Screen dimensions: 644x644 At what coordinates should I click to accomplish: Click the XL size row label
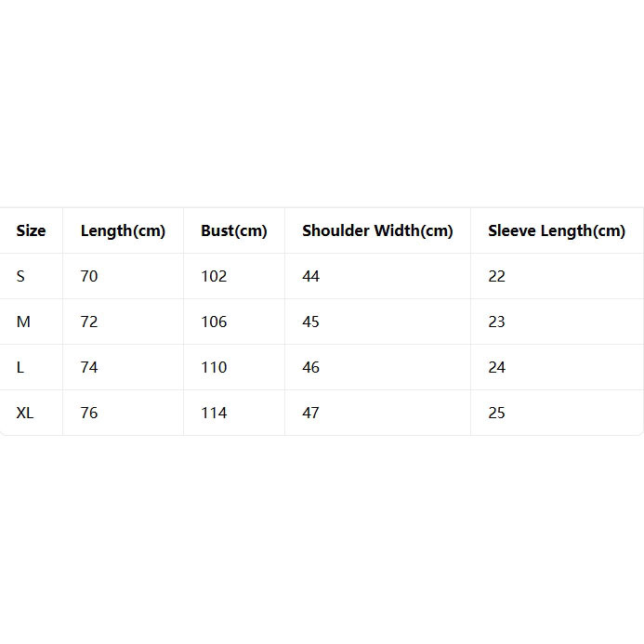click(x=25, y=413)
